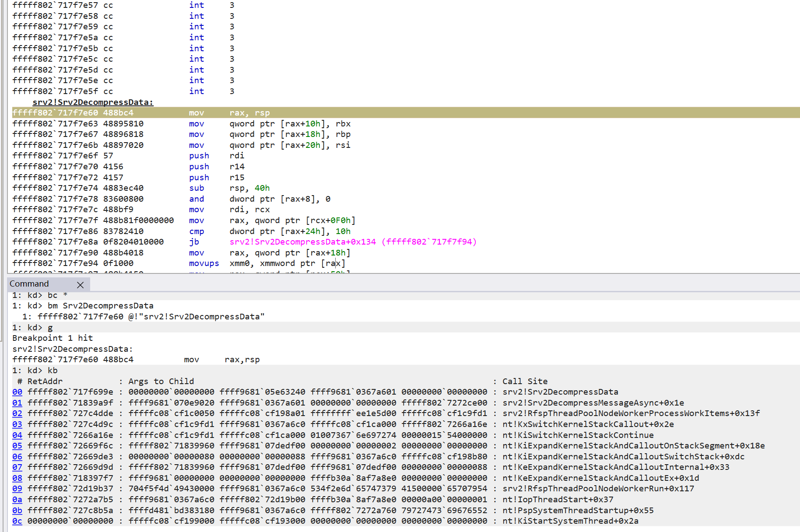Viewport: 800px width, 532px height.
Task: Click the 'bm Srv2DecompressData' command line
Action: 83,306
